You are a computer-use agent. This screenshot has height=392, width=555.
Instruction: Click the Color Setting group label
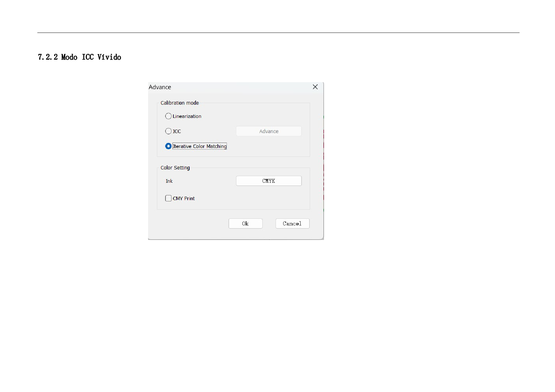pyautogui.click(x=175, y=168)
